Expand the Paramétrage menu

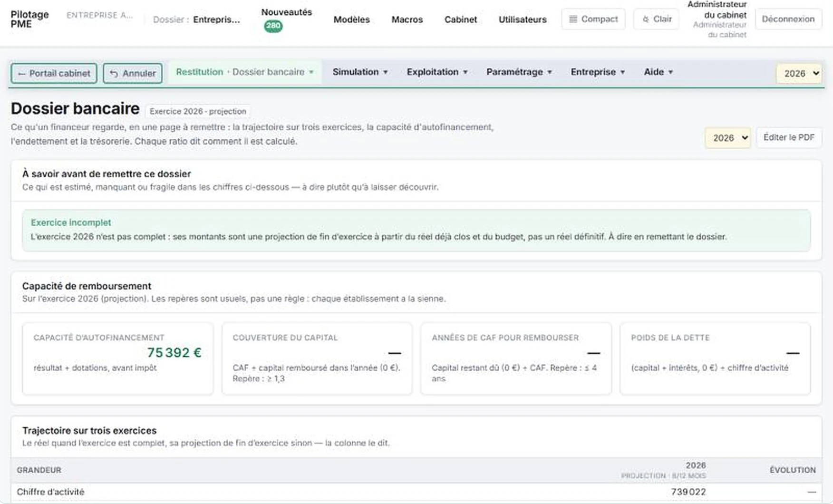(x=519, y=72)
